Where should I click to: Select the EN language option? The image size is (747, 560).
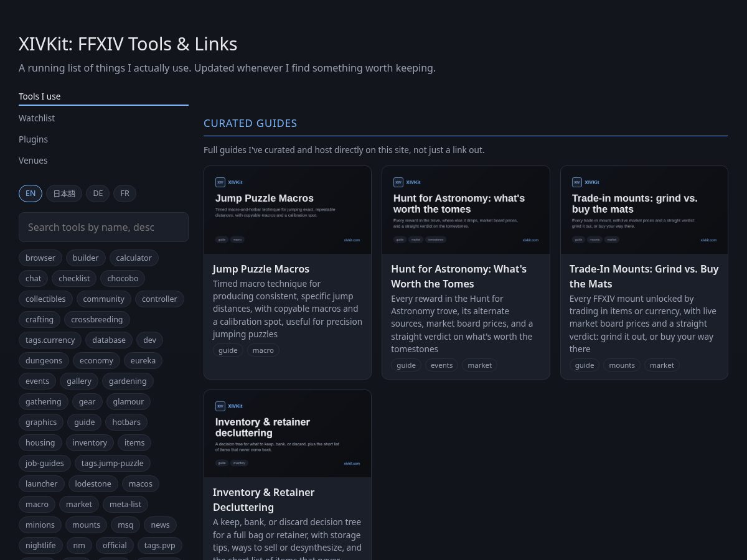pos(31,194)
